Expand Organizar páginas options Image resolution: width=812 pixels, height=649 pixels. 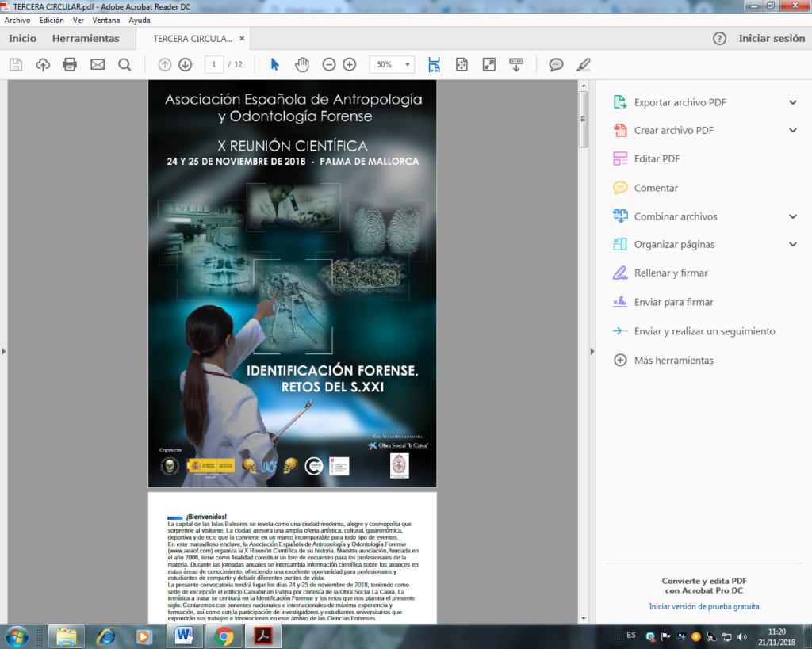pyautogui.click(x=792, y=244)
